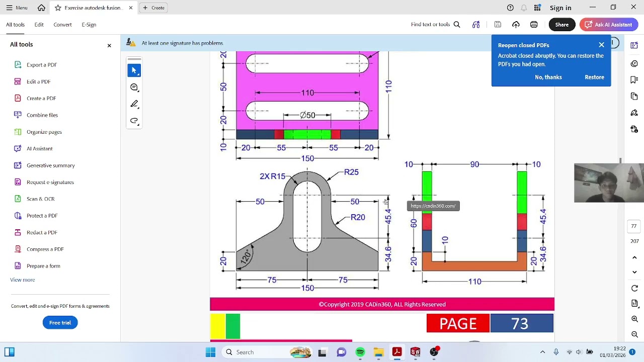Click the page number field showing 77
This screenshot has height=362, width=644.
[x=634, y=226]
